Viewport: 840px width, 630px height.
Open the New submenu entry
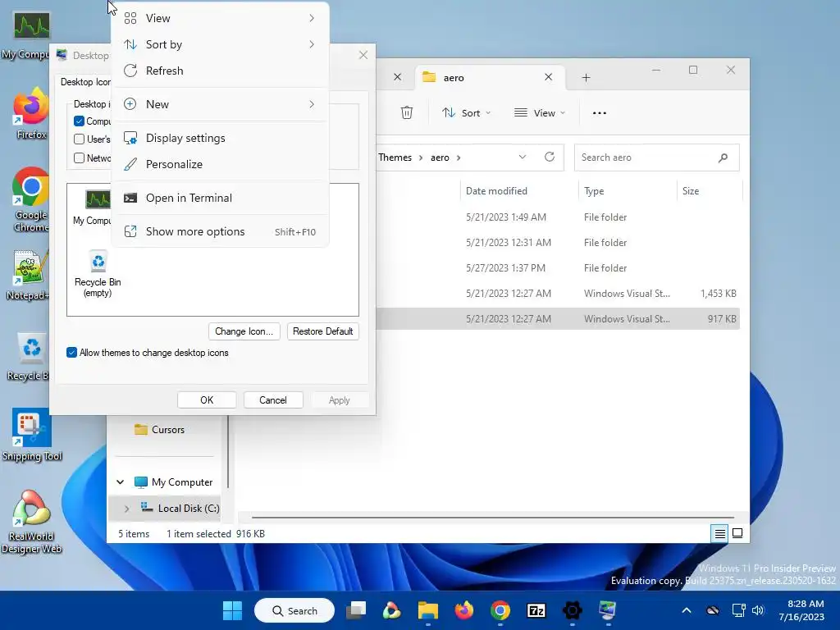[x=220, y=104]
